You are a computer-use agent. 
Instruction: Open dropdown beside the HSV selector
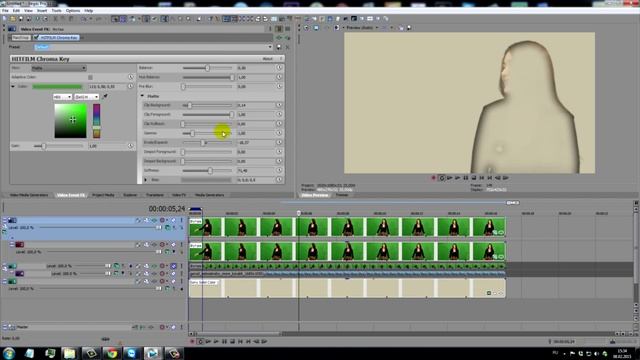(87, 97)
